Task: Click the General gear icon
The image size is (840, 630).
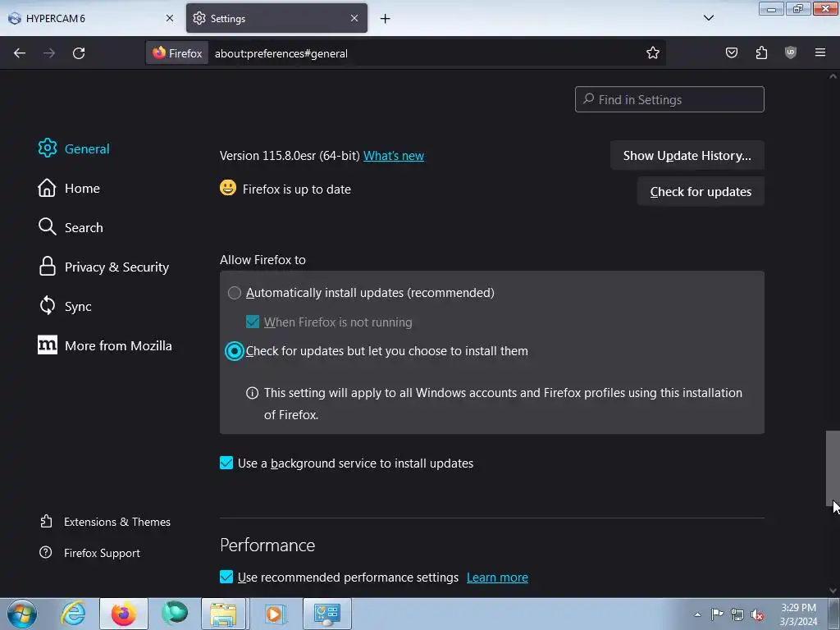Action: tap(47, 148)
